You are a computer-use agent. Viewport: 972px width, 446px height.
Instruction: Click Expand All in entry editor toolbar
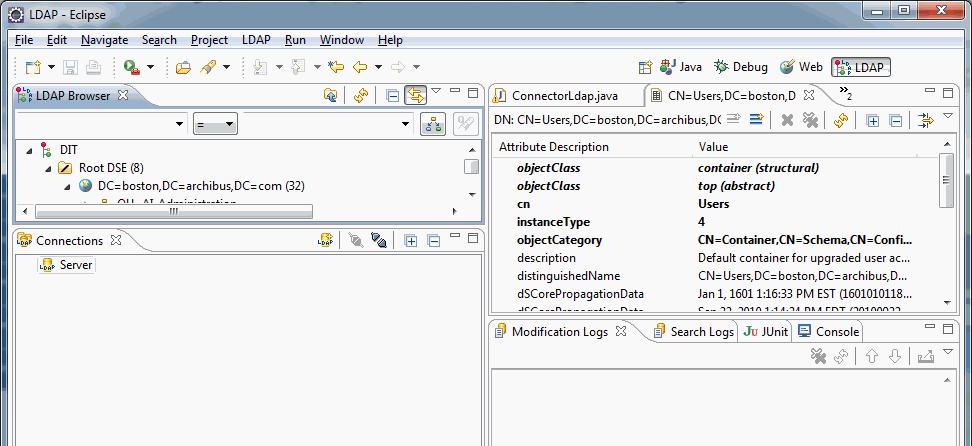(x=873, y=120)
